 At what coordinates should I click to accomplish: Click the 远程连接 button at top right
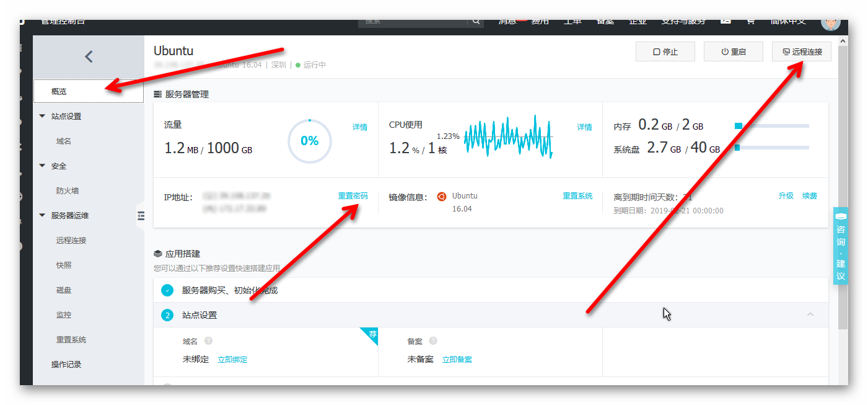tap(802, 51)
